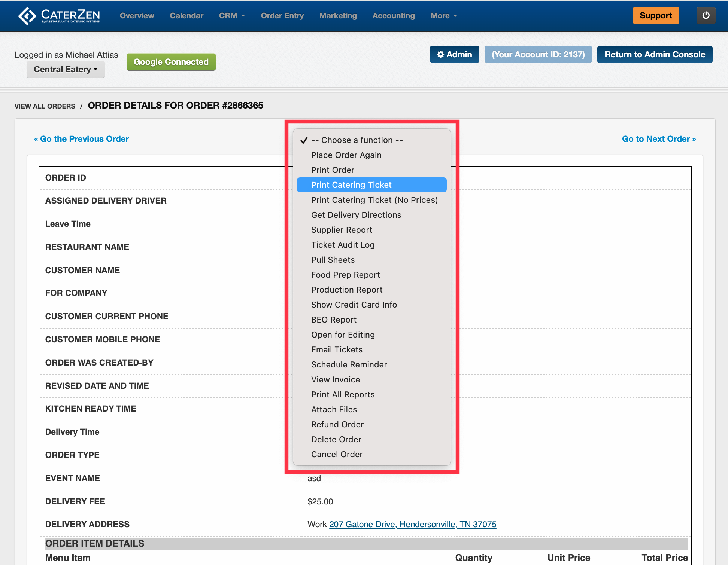
Task: Click VIEW ALL ORDERS breadcrumb
Action: click(x=45, y=106)
